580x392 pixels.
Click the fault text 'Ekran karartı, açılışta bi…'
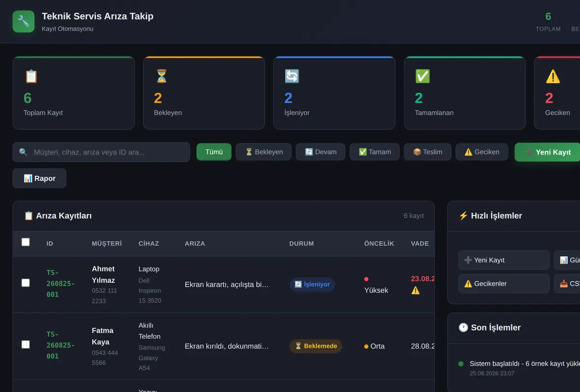227,285
